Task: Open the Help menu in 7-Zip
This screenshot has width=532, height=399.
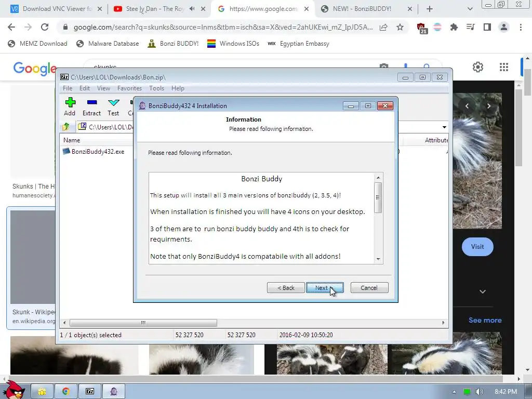Action: 178,88
